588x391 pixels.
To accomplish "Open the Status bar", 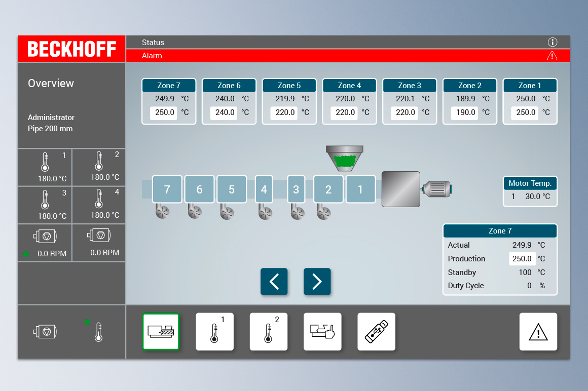I will (x=335, y=43).
